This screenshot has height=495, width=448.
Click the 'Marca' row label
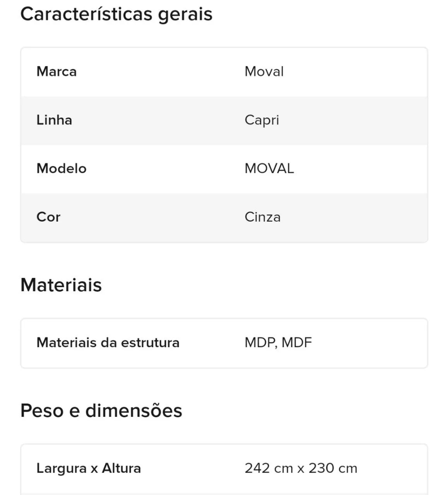point(56,72)
